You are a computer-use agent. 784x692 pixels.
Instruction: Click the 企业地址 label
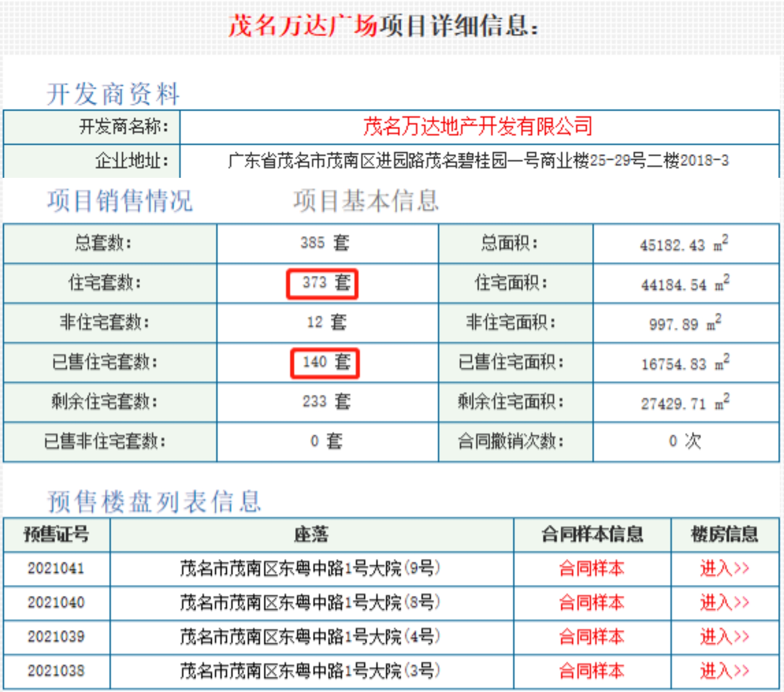[x=132, y=160]
